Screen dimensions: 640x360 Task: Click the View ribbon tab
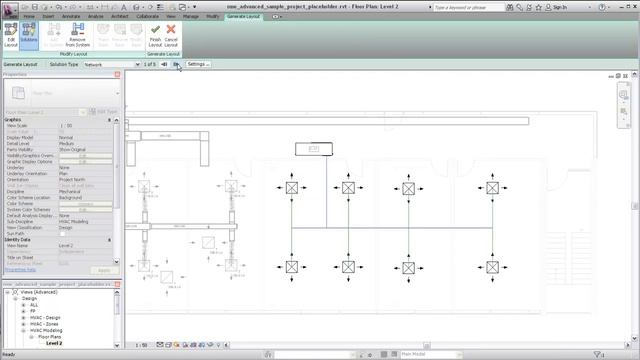pyautogui.click(x=171, y=16)
